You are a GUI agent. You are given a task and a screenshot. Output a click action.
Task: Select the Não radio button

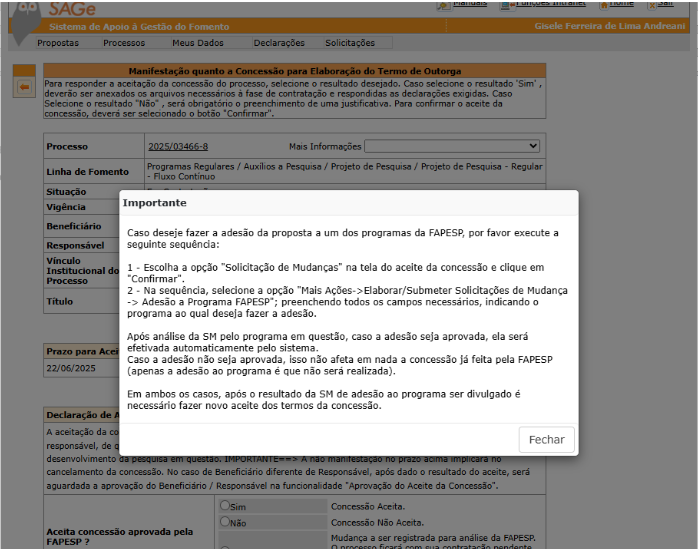coord(226,522)
